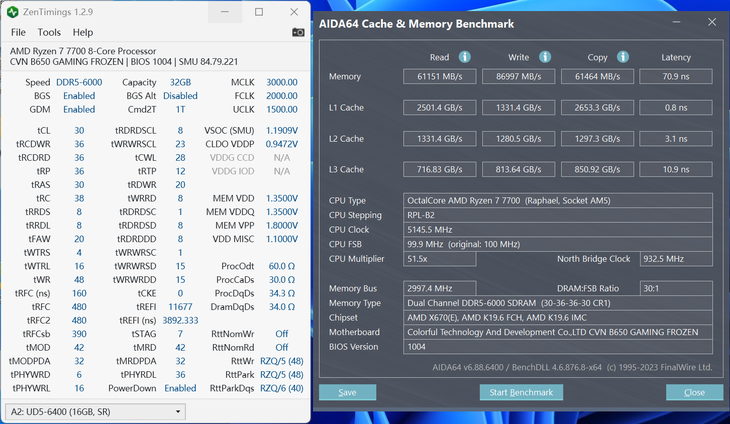Click the DDR5-6000 speed value
Screen dimensions: 730x424
[79, 82]
